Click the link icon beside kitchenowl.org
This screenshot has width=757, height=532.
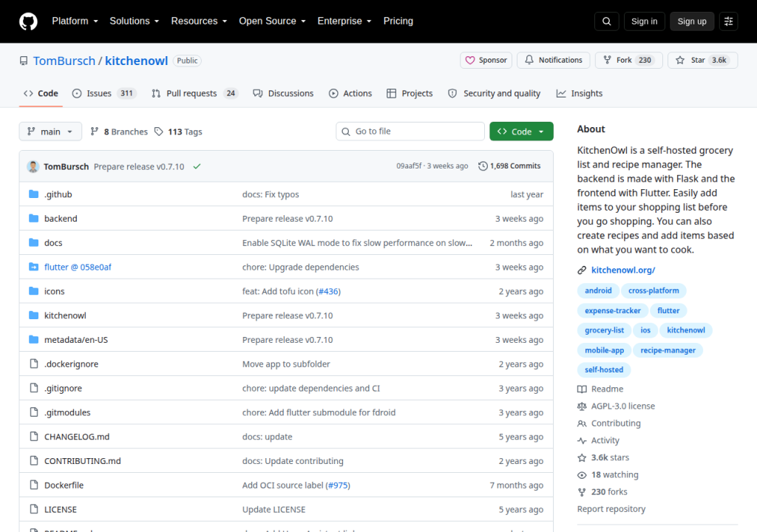582,270
